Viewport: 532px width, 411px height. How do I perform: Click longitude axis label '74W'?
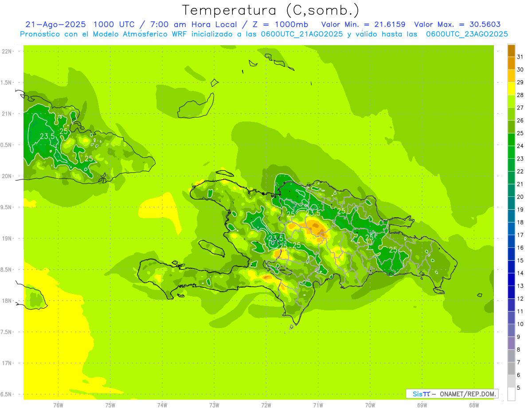tap(162, 405)
